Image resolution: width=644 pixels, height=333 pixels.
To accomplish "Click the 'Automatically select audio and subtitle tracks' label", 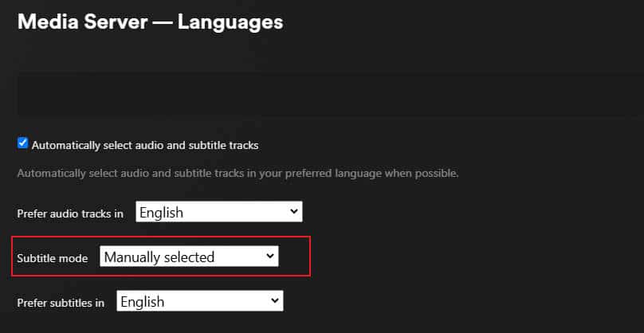I will (144, 145).
